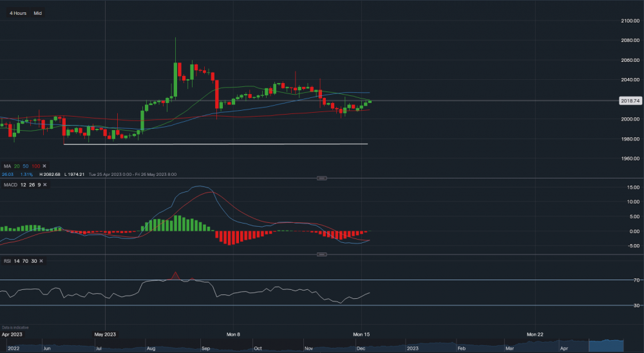Screen dimensions: 644x353
Task: Click the current price tag 2018.74
Action: coord(629,101)
